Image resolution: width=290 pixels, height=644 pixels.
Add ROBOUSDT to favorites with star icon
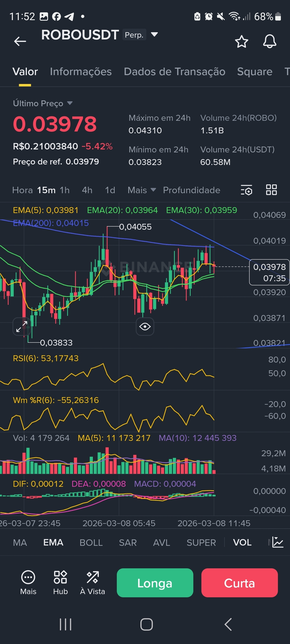pyautogui.click(x=241, y=42)
